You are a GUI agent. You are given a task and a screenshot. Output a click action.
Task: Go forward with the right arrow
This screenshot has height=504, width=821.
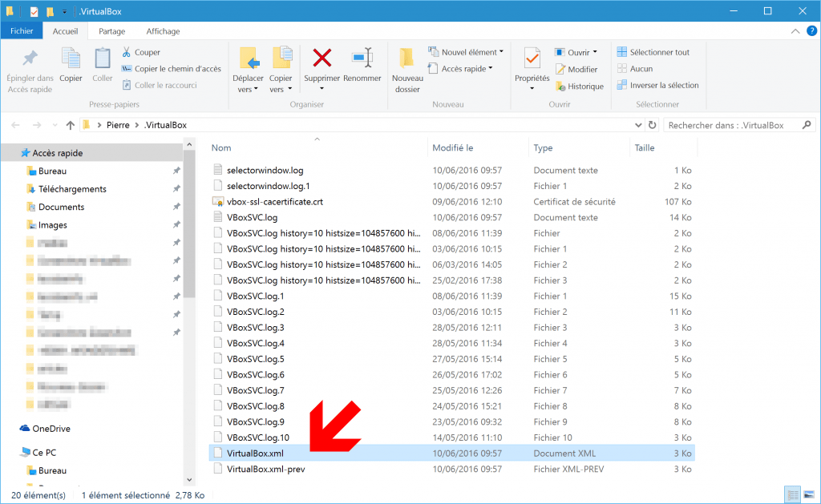(x=37, y=125)
